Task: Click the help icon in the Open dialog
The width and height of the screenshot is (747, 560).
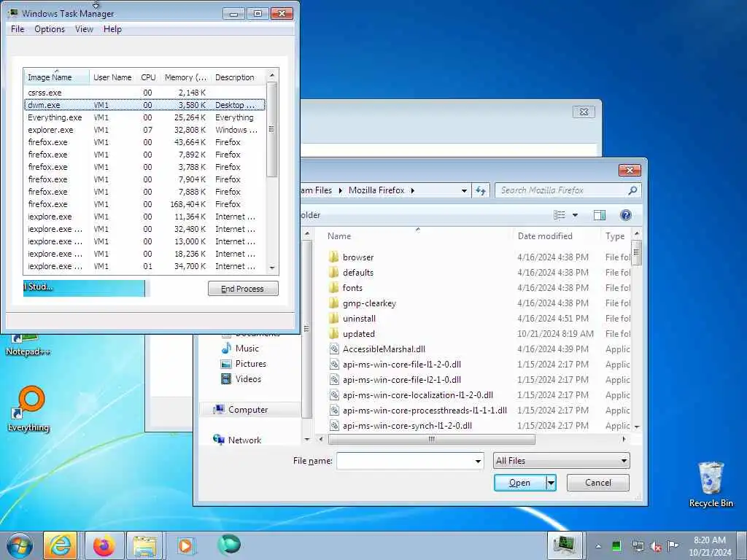Action: [625, 215]
